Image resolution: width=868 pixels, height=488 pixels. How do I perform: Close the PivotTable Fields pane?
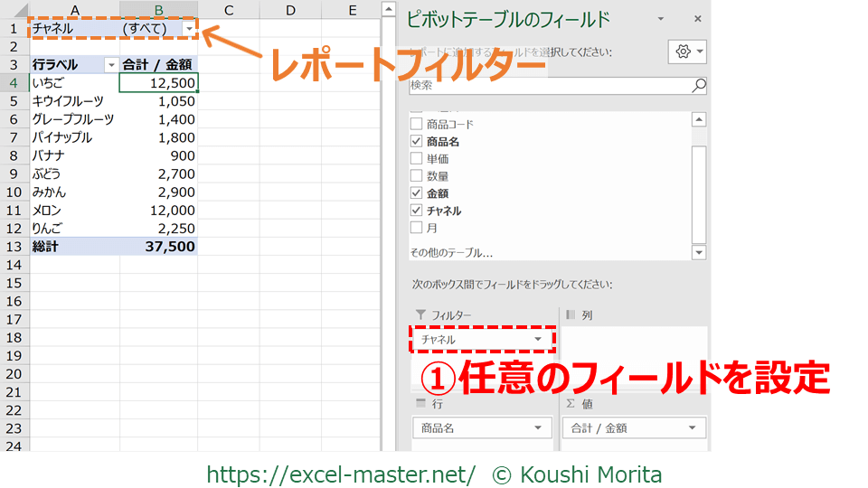(697, 19)
